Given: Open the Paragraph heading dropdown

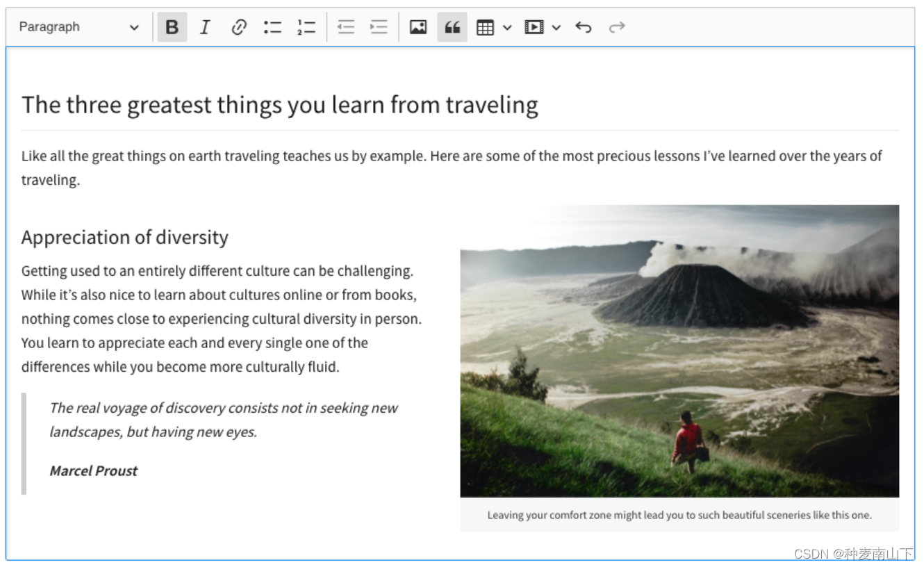Looking at the screenshot, I should (x=79, y=27).
